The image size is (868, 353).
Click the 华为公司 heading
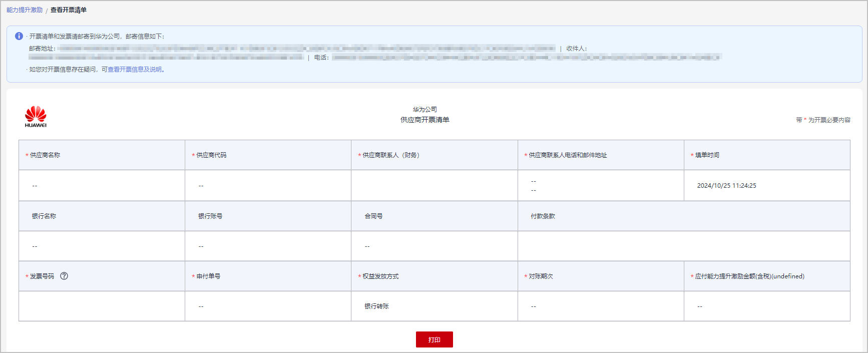(x=424, y=109)
